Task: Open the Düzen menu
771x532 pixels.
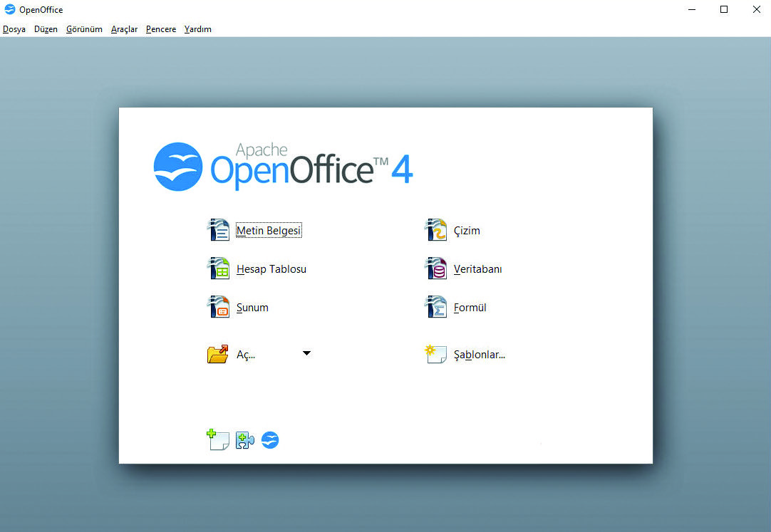Action: (46, 29)
